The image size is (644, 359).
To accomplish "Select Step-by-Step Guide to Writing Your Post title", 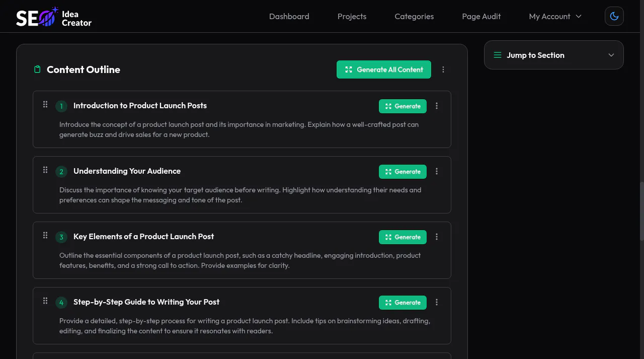I will coord(146,302).
